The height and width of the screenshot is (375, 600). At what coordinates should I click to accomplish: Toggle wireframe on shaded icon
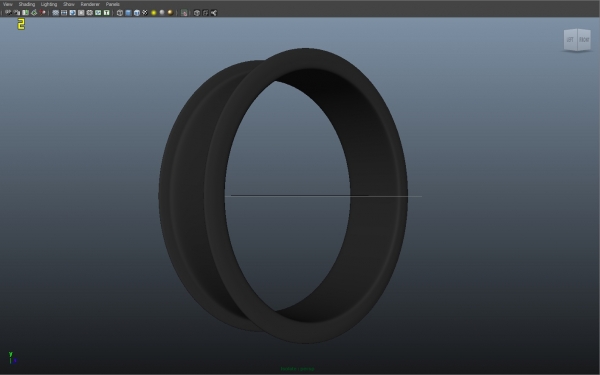coord(137,13)
